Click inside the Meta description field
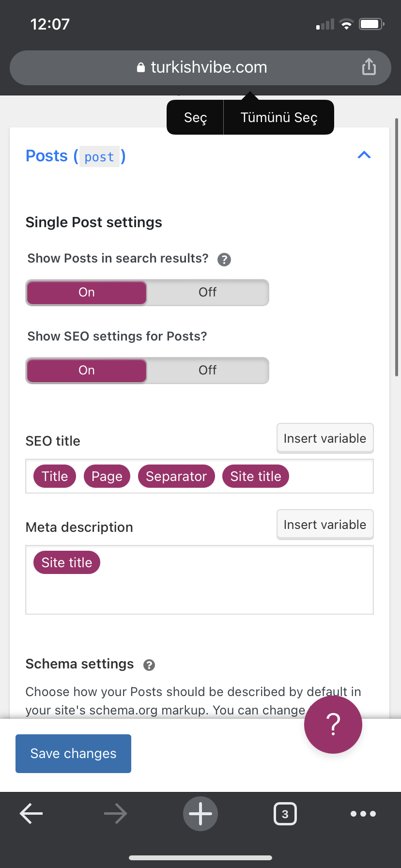Image resolution: width=401 pixels, height=868 pixels. pyautogui.click(x=200, y=580)
